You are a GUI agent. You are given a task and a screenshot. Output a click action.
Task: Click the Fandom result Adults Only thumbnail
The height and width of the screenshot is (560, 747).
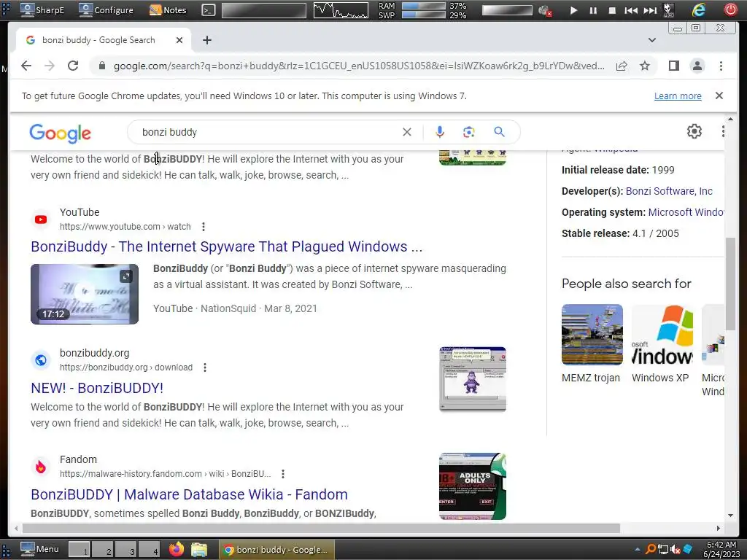pos(473,486)
